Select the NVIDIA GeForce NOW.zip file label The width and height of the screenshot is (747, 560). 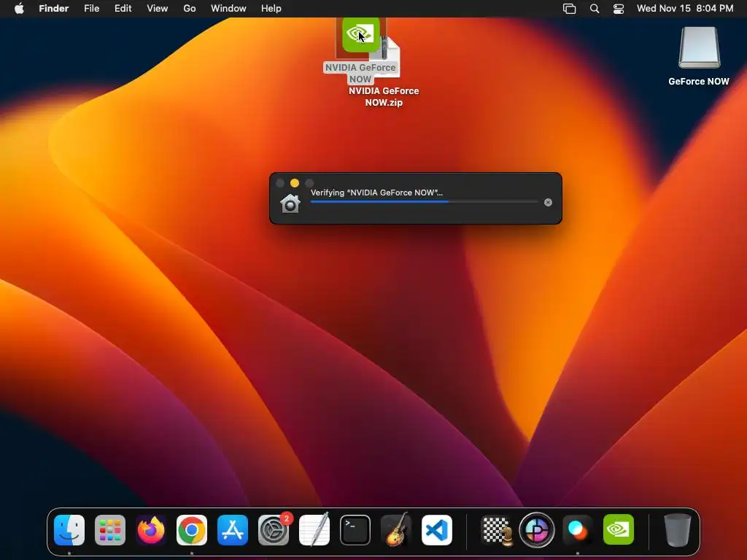click(x=384, y=97)
